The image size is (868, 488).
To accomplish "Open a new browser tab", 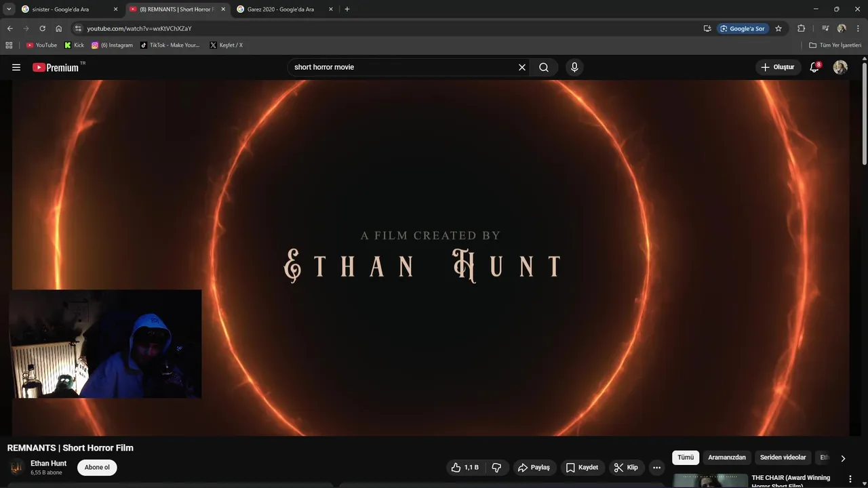I will click(347, 9).
